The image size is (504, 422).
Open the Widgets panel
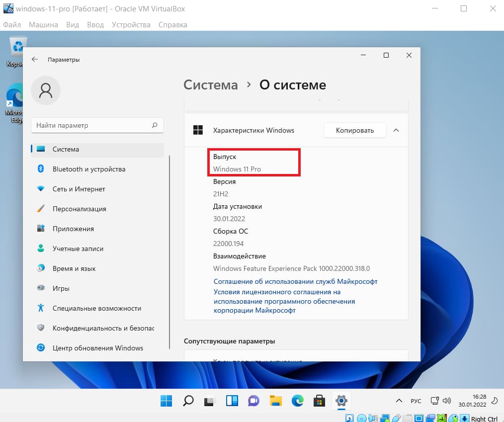coord(232,401)
